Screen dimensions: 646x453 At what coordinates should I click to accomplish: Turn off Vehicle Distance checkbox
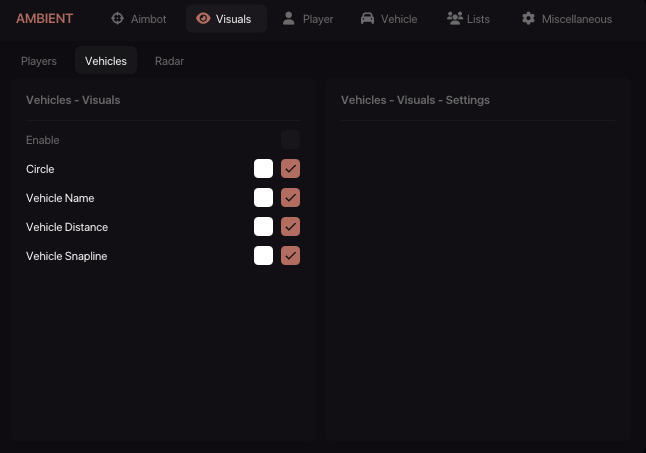(290, 227)
